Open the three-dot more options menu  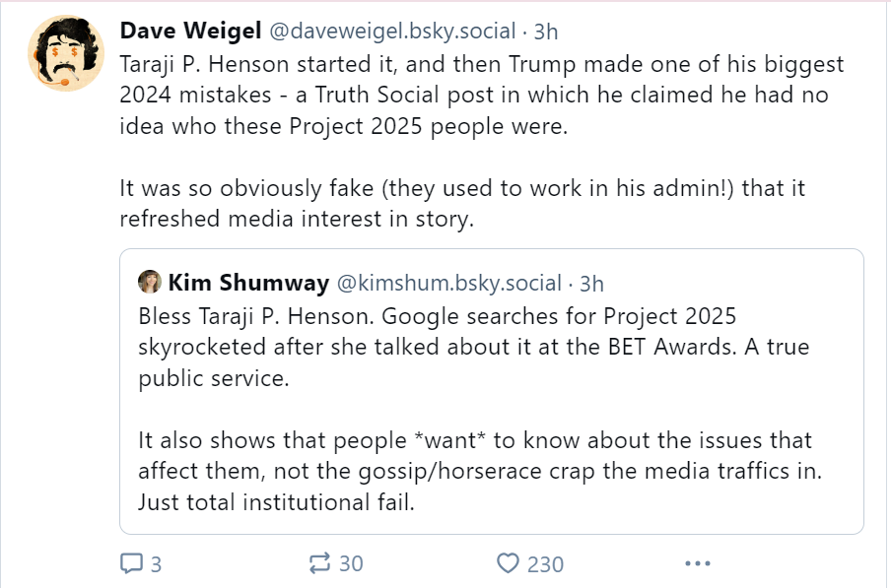[x=697, y=563]
